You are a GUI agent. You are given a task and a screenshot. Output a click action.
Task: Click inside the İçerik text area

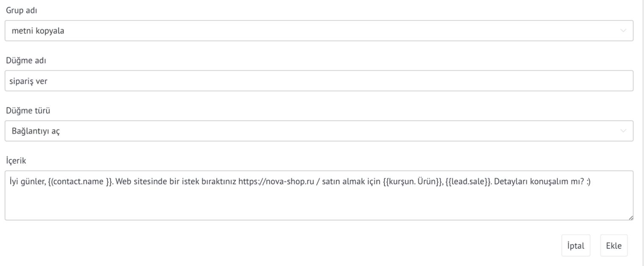pos(319,195)
